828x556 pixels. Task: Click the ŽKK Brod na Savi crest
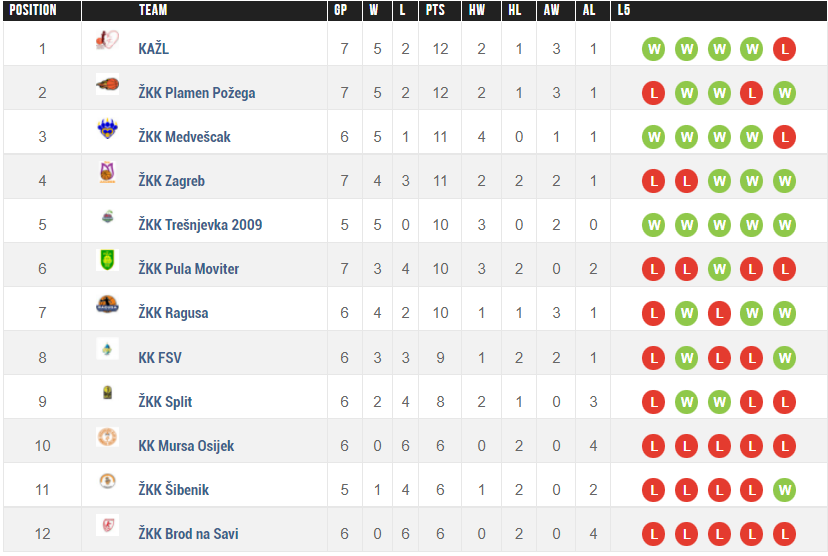[106, 525]
